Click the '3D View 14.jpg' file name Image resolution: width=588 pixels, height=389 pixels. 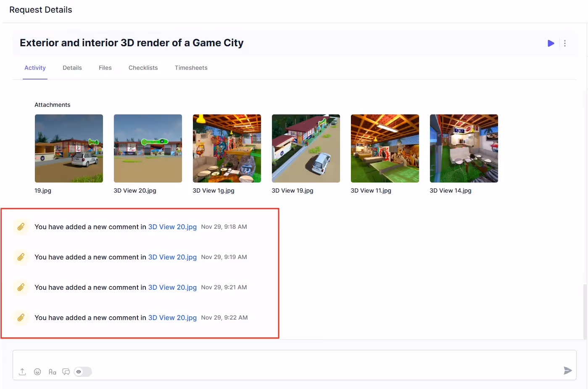tap(451, 191)
